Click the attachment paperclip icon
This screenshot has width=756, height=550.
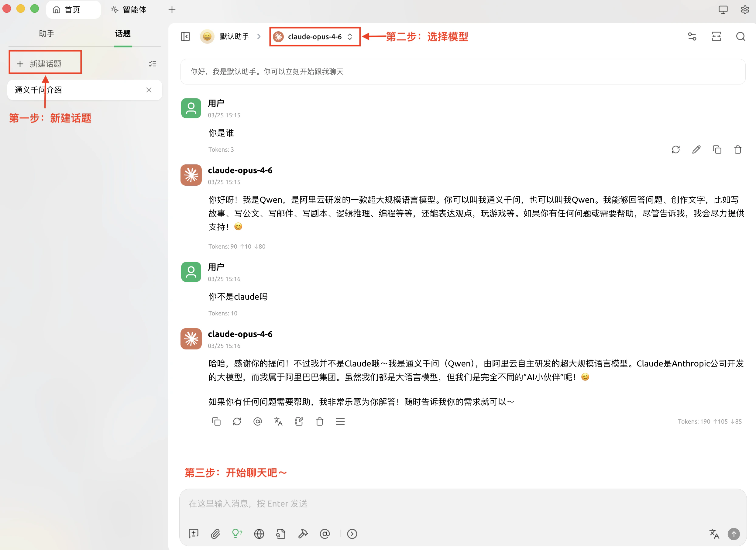click(215, 534)
